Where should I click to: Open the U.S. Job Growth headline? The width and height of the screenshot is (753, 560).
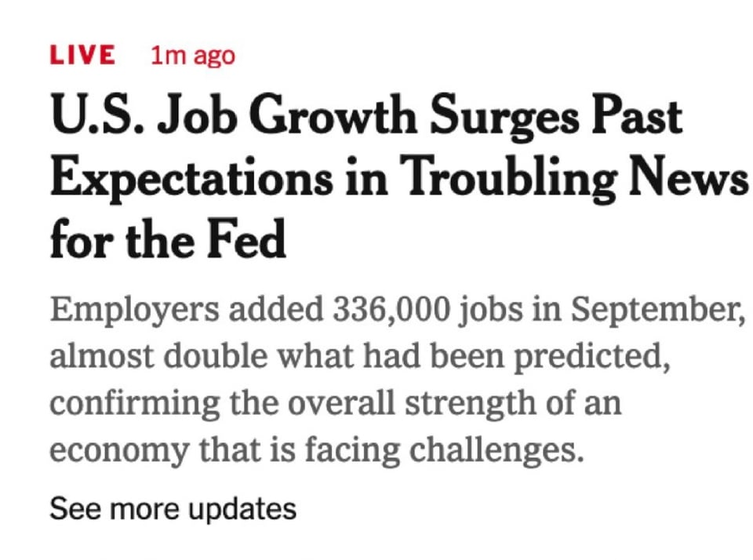coord(366,117)
